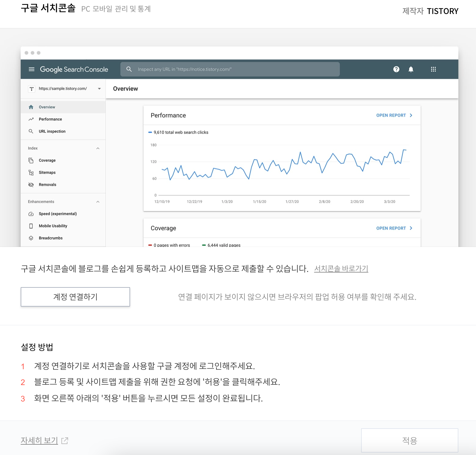This screenshot has height=455, width=476.
Task: Click the help question mark icon
Action: (x=396, y=69)
